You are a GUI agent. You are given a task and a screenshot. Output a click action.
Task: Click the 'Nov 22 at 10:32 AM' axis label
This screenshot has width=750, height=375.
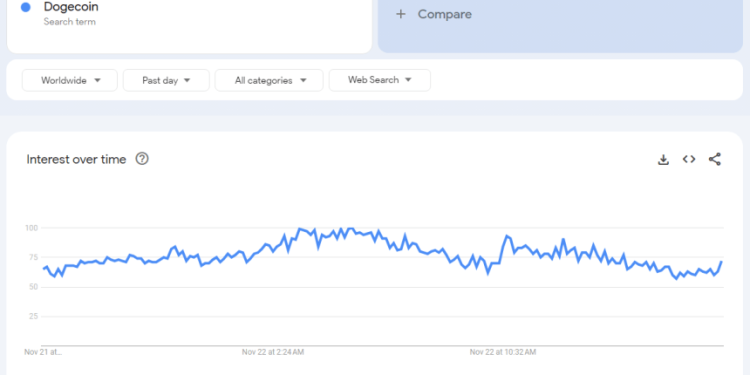[x=503, y=352]
